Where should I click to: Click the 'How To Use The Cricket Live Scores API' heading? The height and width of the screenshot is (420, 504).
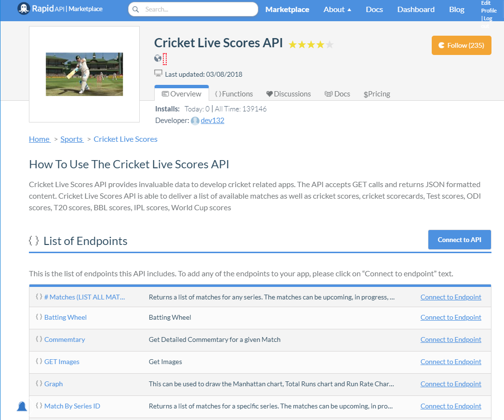129,164
